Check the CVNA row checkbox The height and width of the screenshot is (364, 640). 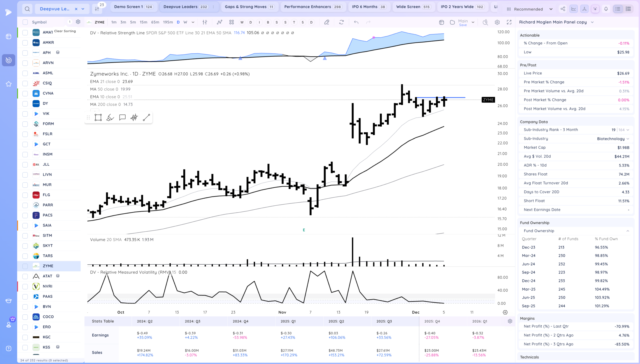click(x=25, y=93)
